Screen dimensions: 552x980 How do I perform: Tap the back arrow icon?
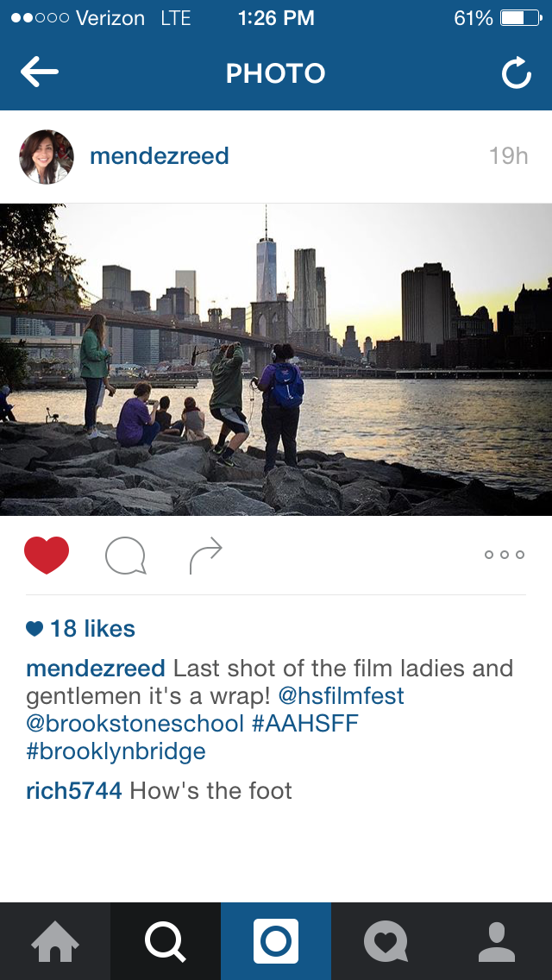[x=40, y=72]
